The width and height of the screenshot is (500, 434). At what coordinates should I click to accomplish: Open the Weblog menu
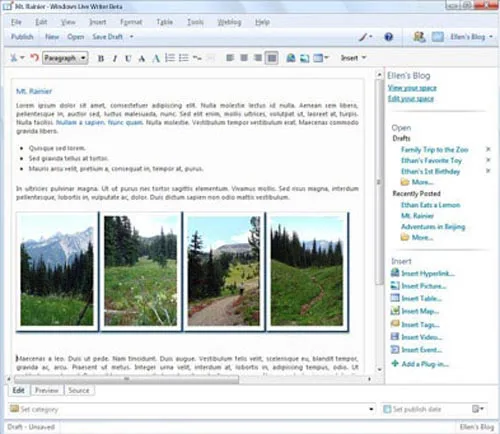229,22
